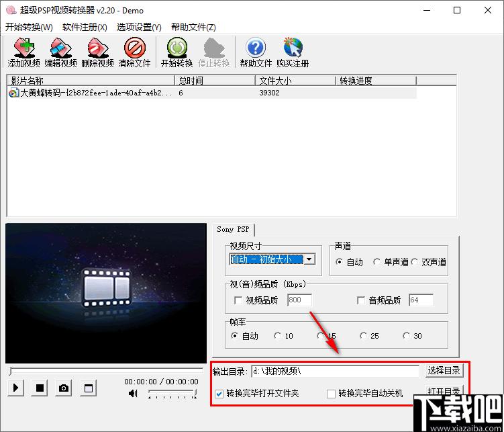The width and height of the screenshot is (504, 432).
Task: Click the video preview thumbnail
Action: 106,293
